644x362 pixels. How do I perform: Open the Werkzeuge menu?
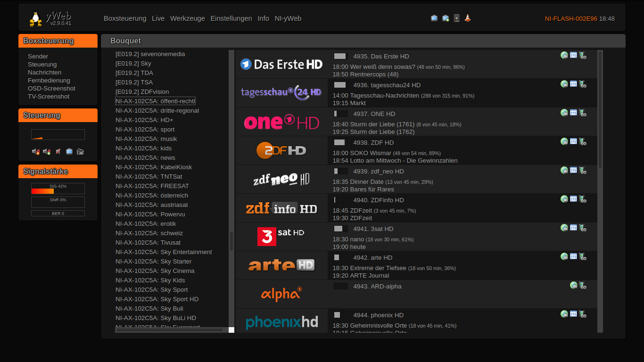point(188,18)
